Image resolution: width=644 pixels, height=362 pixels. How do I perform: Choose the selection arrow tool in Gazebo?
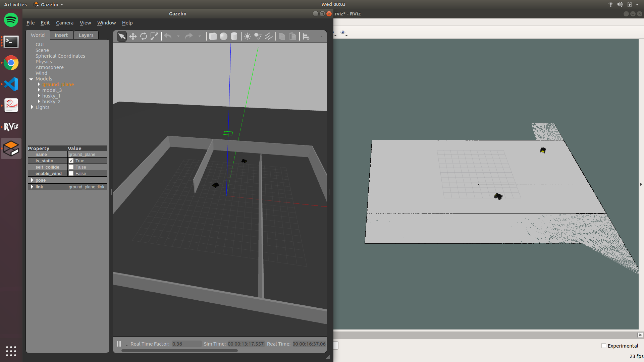tap(122, 36)
